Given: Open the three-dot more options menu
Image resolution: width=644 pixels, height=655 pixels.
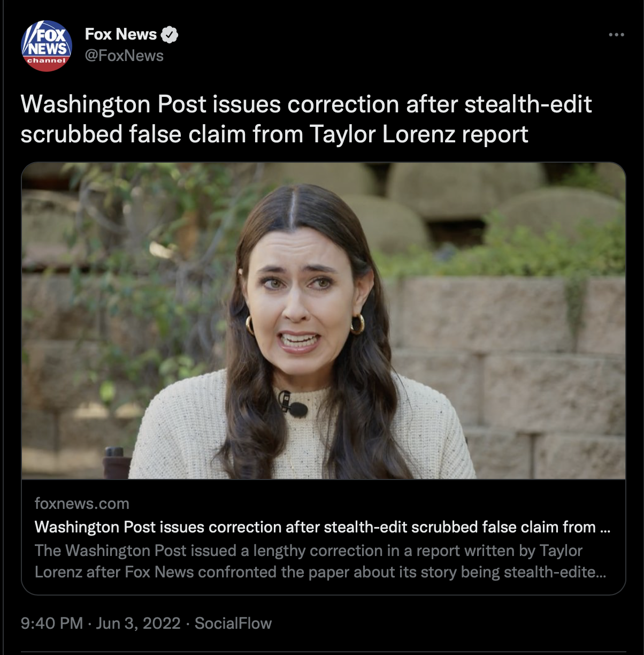Looking at the screenshot, I should [x=616, y=35].
